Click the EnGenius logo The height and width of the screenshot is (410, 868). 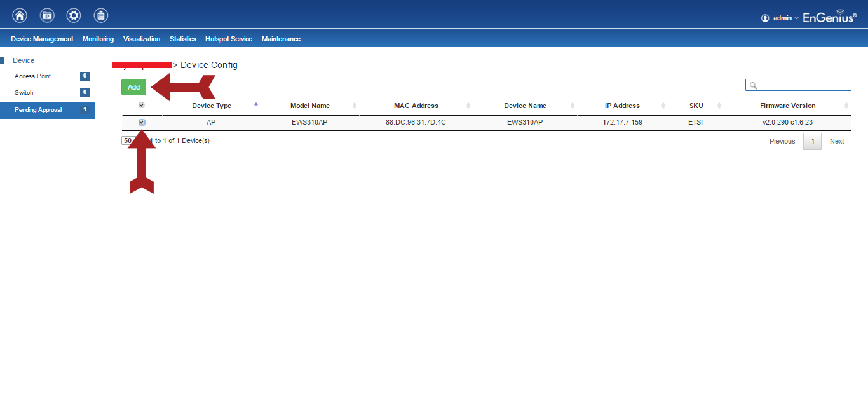tap(829, 17)
